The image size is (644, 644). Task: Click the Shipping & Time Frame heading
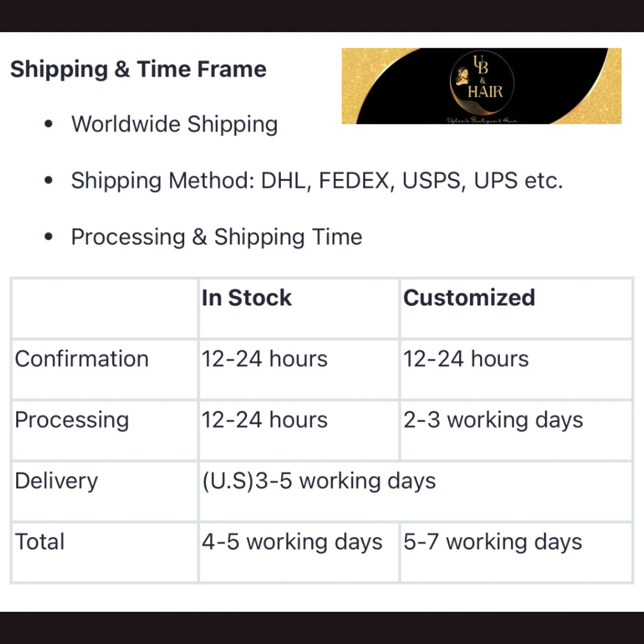[x=138, y=69]
